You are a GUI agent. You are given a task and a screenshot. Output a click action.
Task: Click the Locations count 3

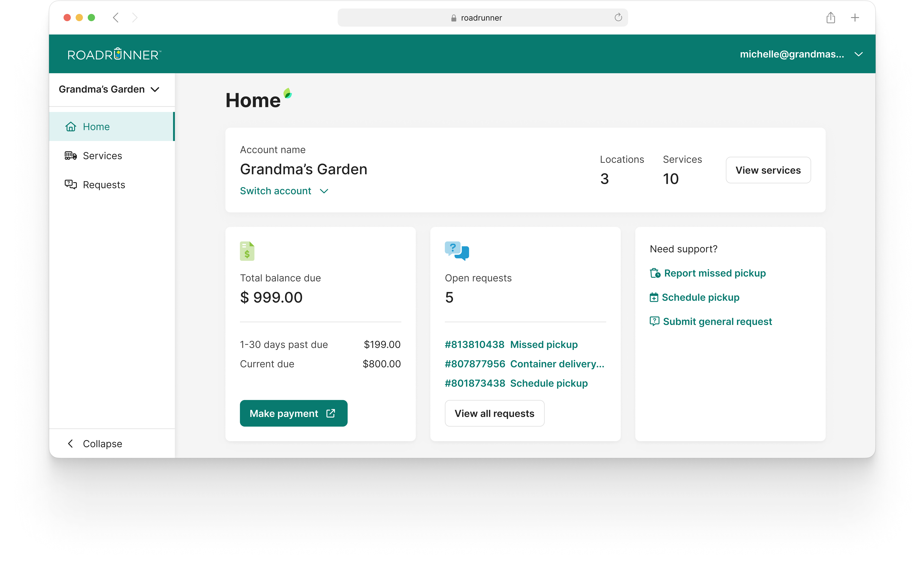[x=605, y=179]
